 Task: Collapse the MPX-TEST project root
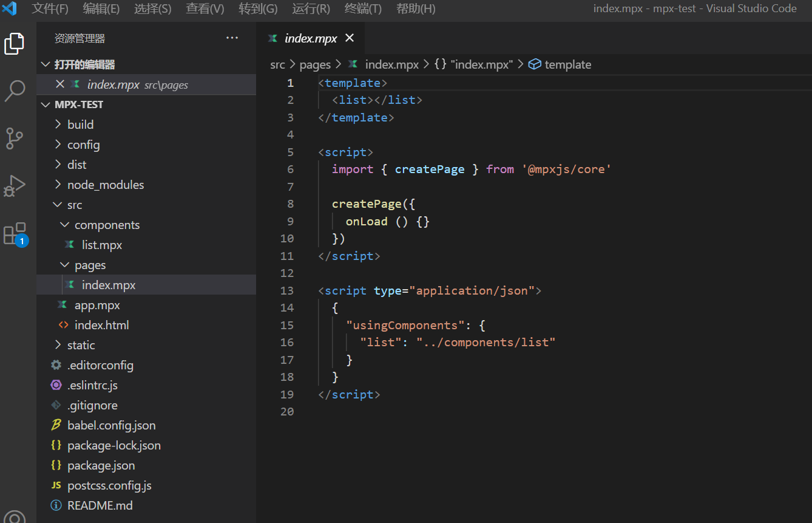pos(45,104)
